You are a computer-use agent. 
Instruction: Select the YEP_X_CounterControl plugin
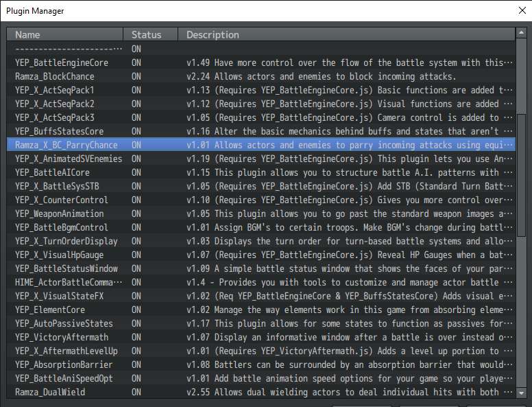pyautogui.click(x=261, y=200)
